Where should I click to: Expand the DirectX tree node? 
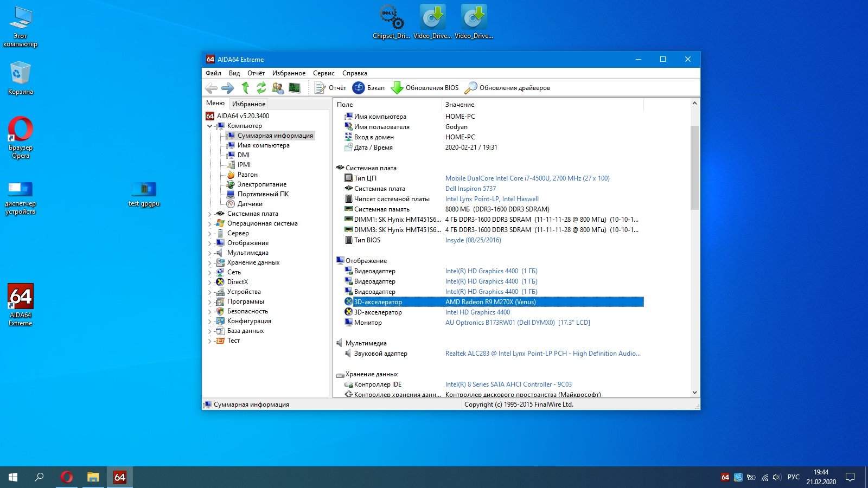tap(210, 282)
